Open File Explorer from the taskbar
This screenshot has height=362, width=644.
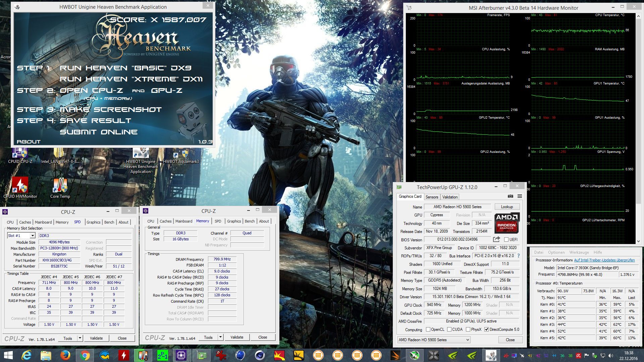tap(46, 355)
